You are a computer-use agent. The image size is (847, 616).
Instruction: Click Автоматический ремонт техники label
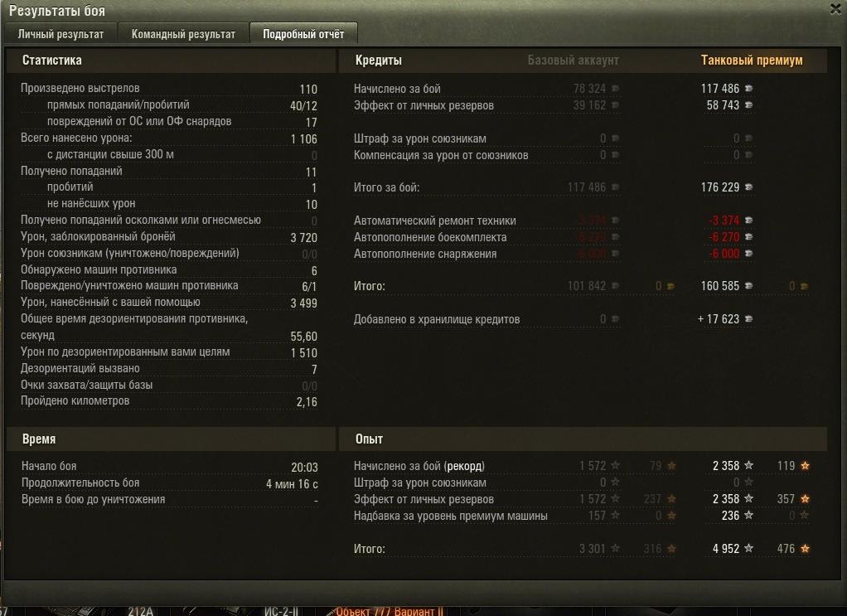pyautogui.click(x=435, y=221)
